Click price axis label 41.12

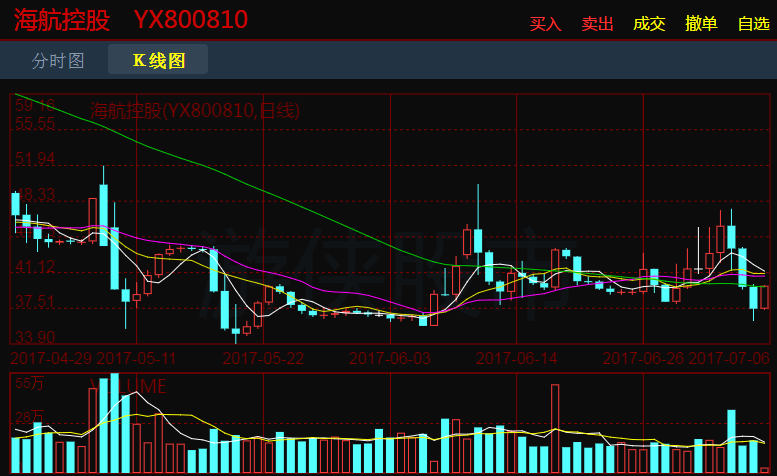(35, 267)
